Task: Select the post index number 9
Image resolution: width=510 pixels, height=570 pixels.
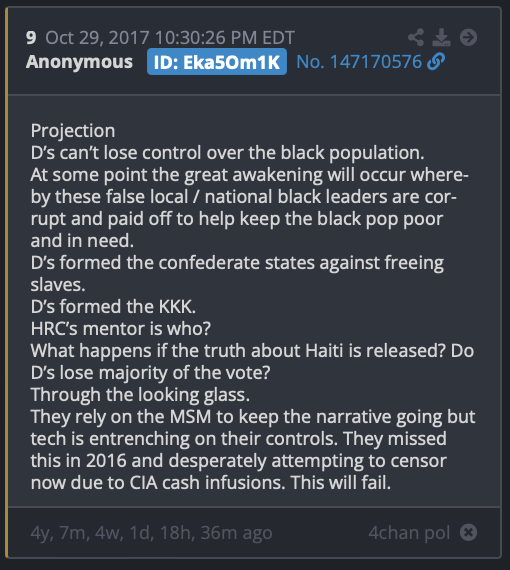Action: (x=31, y=37)
